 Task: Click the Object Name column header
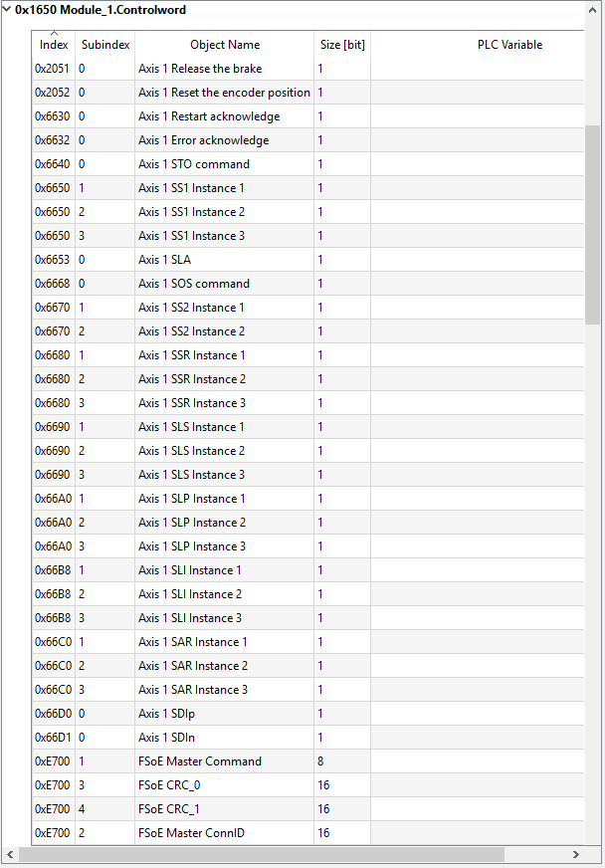224,44
